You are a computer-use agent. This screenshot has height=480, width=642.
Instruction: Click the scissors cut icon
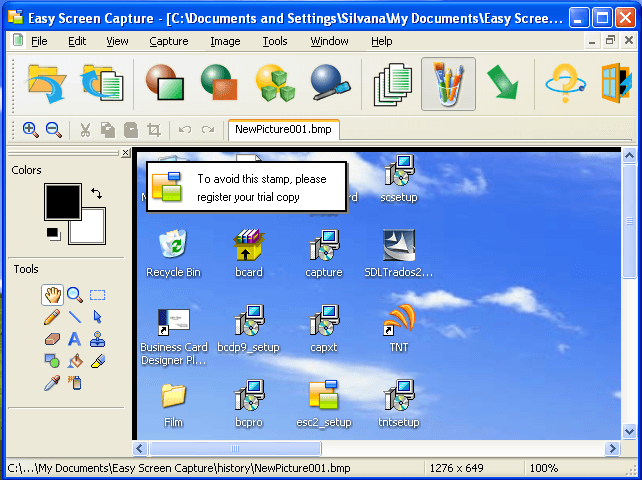point(85,130)
